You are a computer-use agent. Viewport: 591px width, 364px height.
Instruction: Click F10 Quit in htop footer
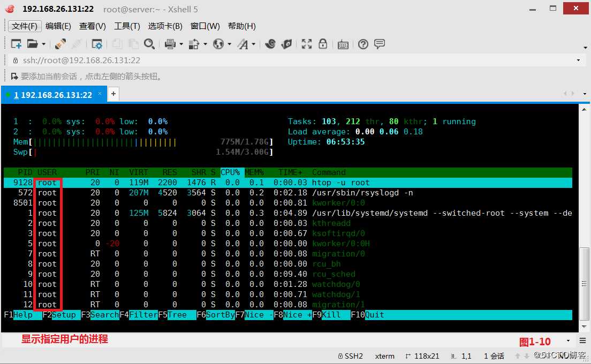pos(367,315)
